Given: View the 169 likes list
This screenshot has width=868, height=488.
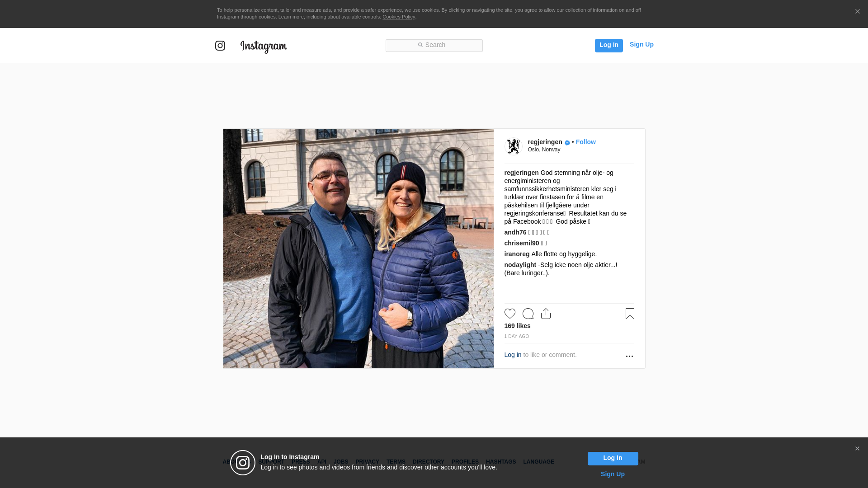Looking at the screenshot, I should tap(517, 326).
